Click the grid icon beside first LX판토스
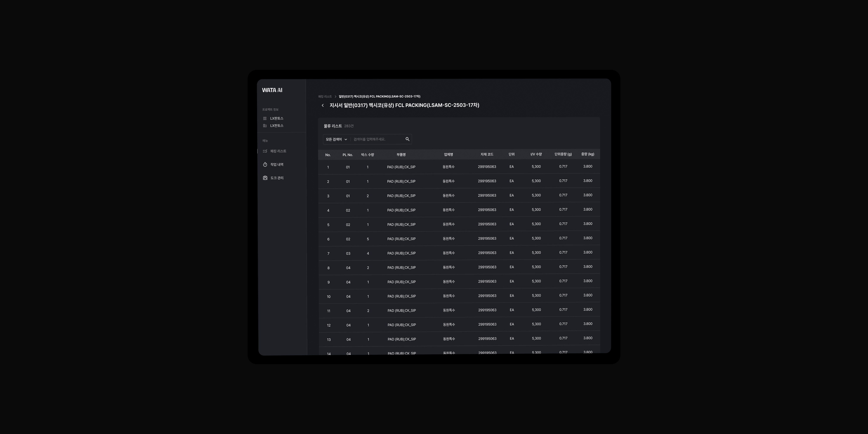Screen dimensions: 868x434 pyautogui.click(x=265, y=118)
